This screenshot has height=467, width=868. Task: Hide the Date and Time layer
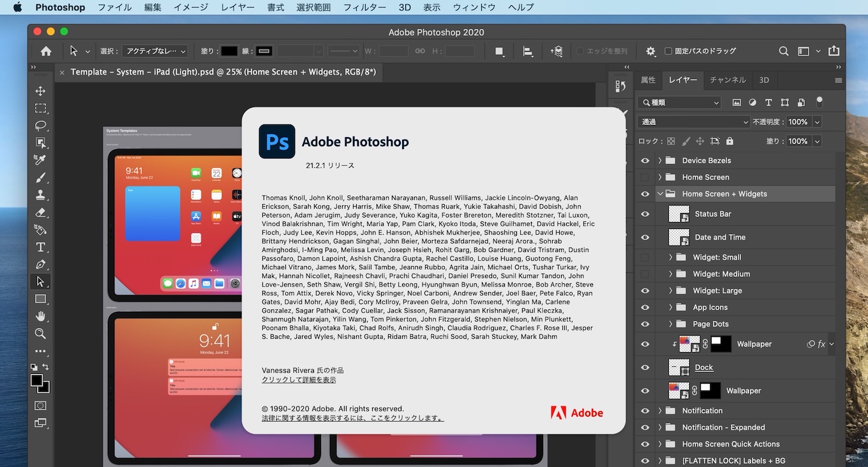pos(645,237)
